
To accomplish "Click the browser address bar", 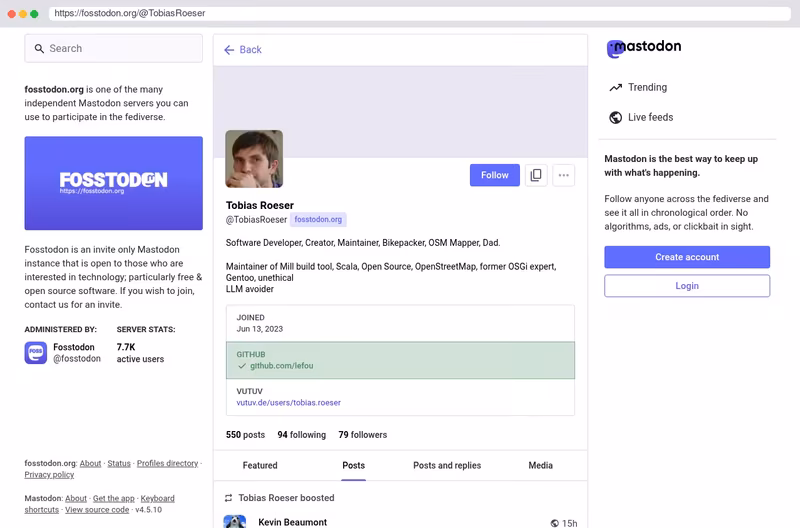I will pos(419,13).
